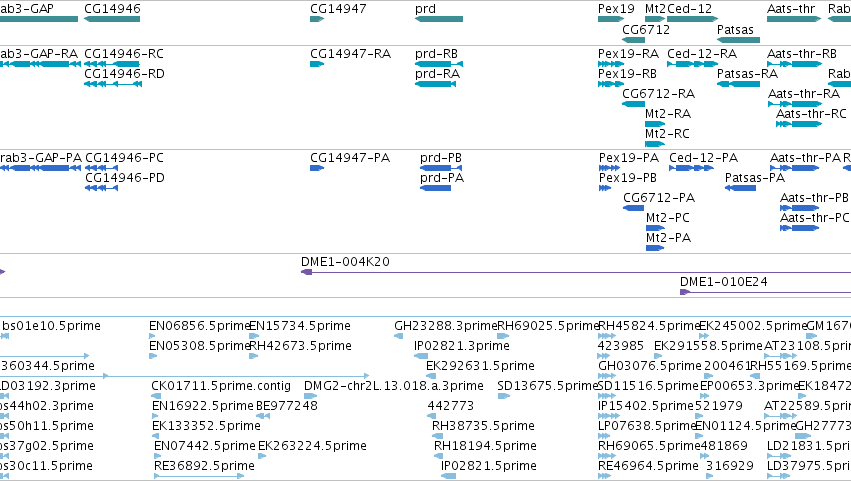Select protein CG6712-PA
This screenshot has height=481, width=851.
pyautogui.click(x=633, y=208)
